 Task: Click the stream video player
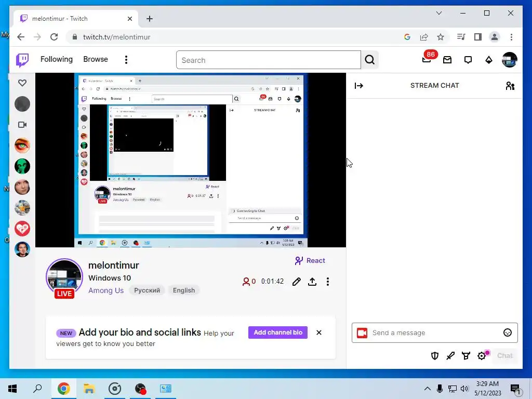pyautogui.click(x=191, y=160)
